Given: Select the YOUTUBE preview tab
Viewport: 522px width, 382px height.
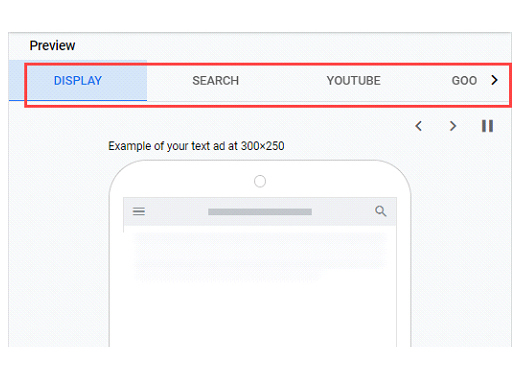Looking at the screenshot, I should click(x=353, y=81).
